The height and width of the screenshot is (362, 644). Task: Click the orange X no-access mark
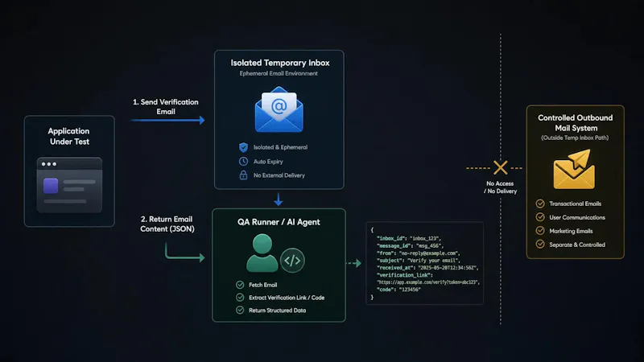500,167
